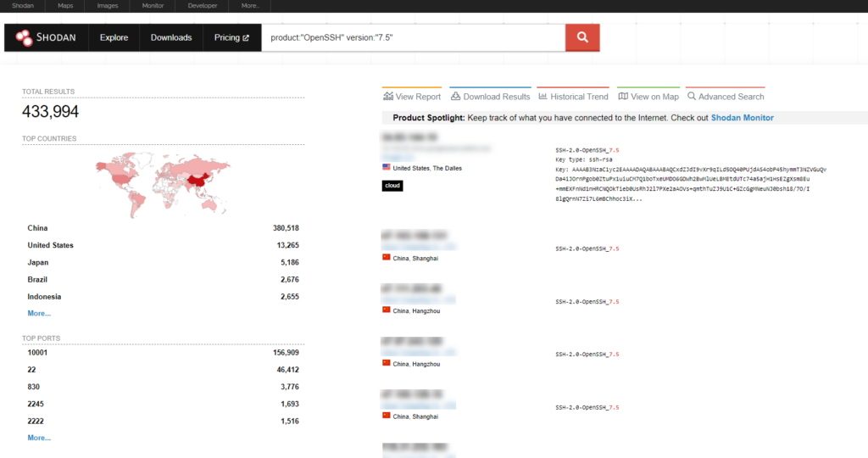This screenshot has height=458, width=868.
Task: Click the first China, Shanghai location text
Action: click(x=415, y=259)
